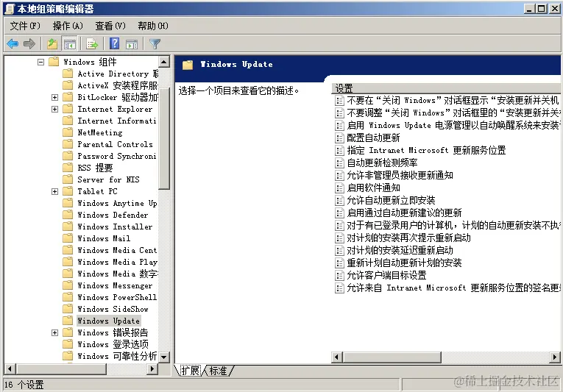Click the folder icon of Windows Installer
The height and width of the screenshot is (392, 563).
pos(68,227)
